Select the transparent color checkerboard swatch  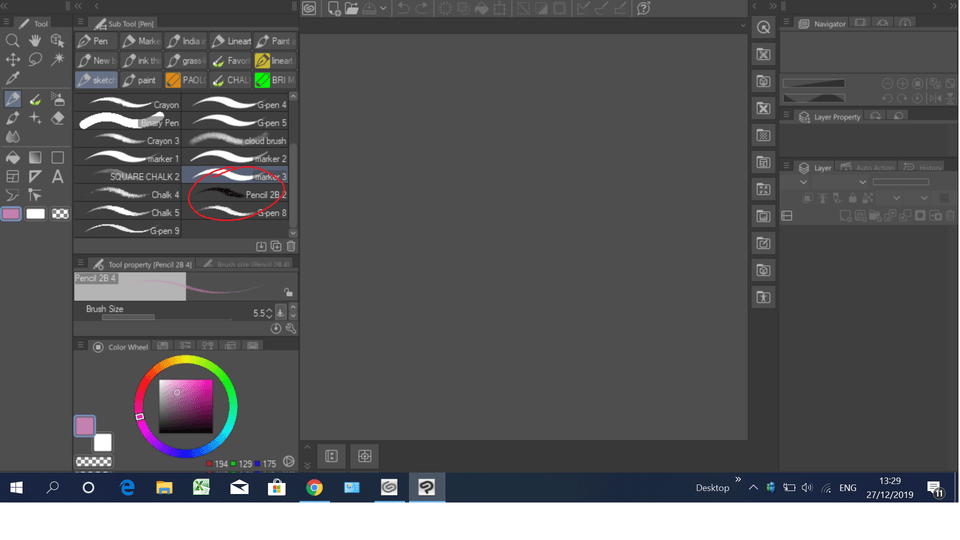[60, 214]
